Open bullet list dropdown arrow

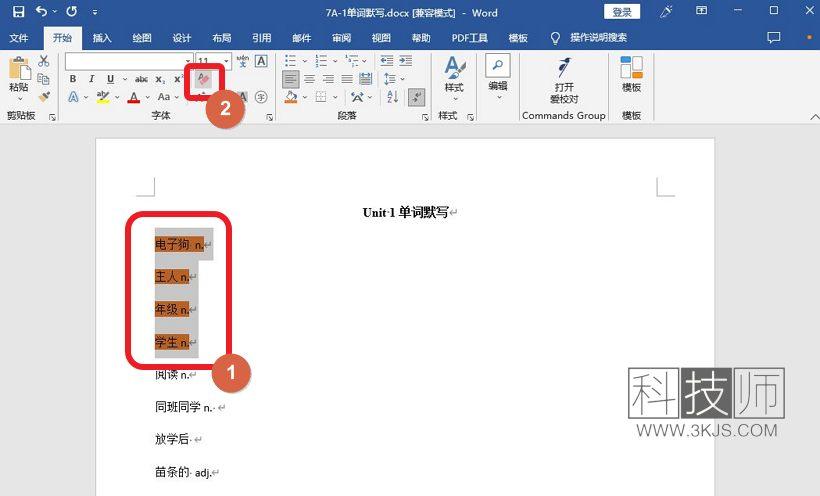coord(305,61)
